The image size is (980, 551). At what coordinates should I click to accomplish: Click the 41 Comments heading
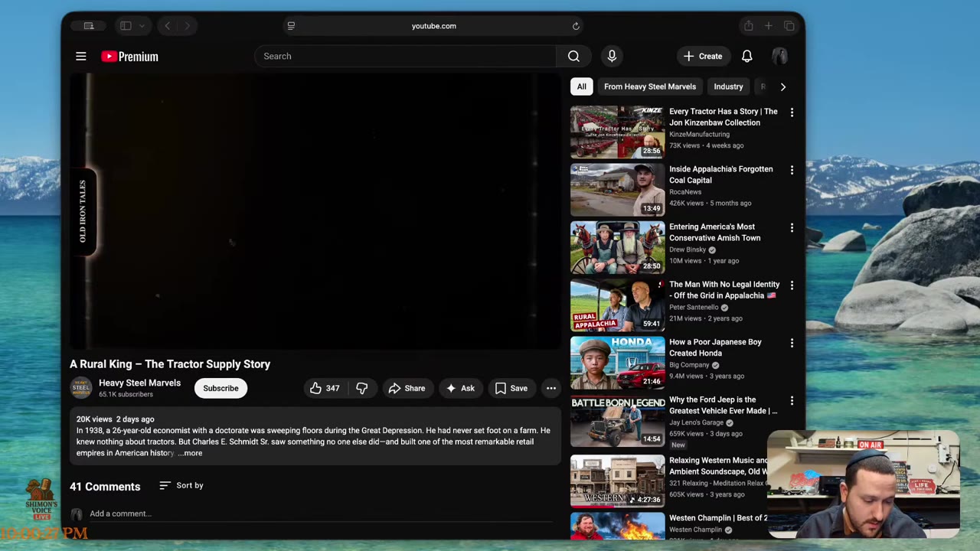click(x=105, y=487)
